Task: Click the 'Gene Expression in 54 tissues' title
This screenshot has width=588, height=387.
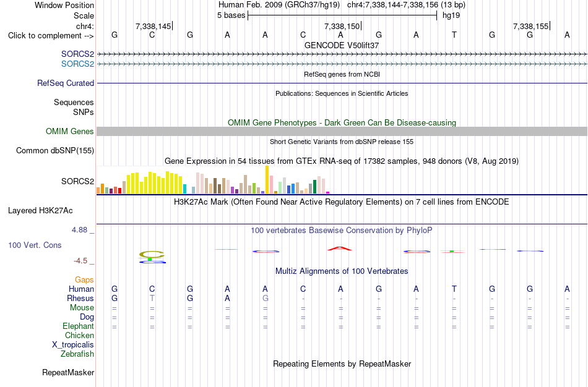Action: click(342, 161)
